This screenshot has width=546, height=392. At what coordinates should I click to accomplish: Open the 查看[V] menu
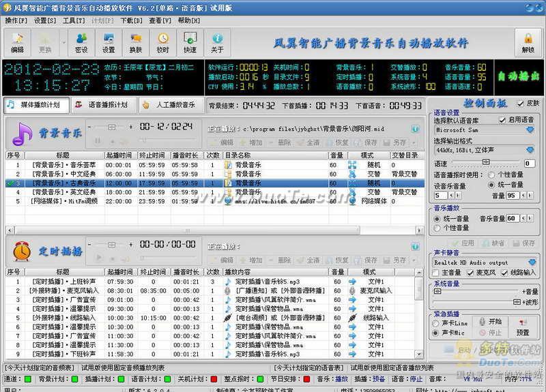(x=160, y=20)
